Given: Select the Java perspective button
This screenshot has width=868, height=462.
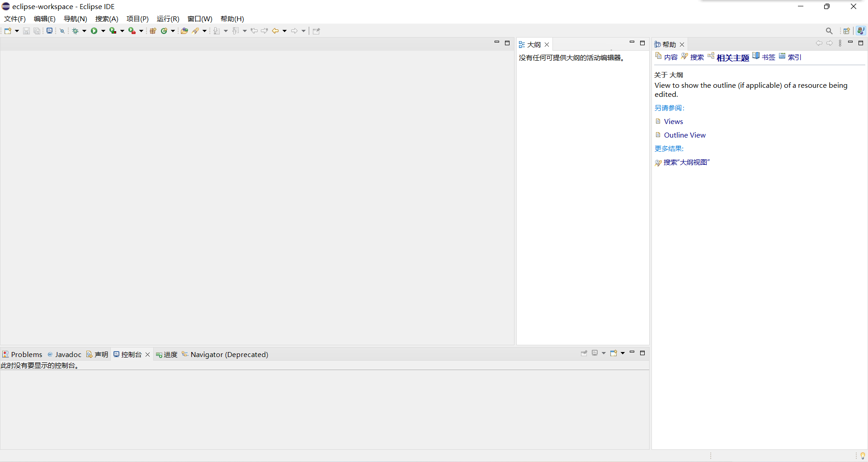Looking at the screenshot, I should (861, 30).
